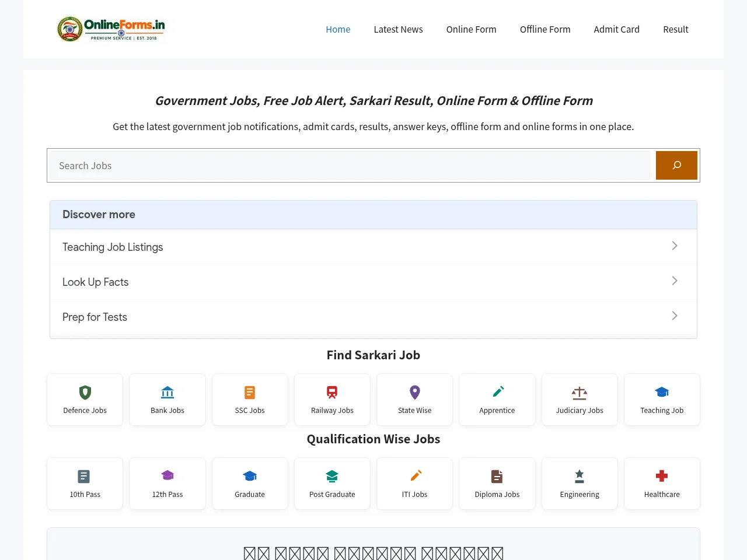747x560 pixels.
Task: Open Admit Card menu item
Action: pos(617,29)
